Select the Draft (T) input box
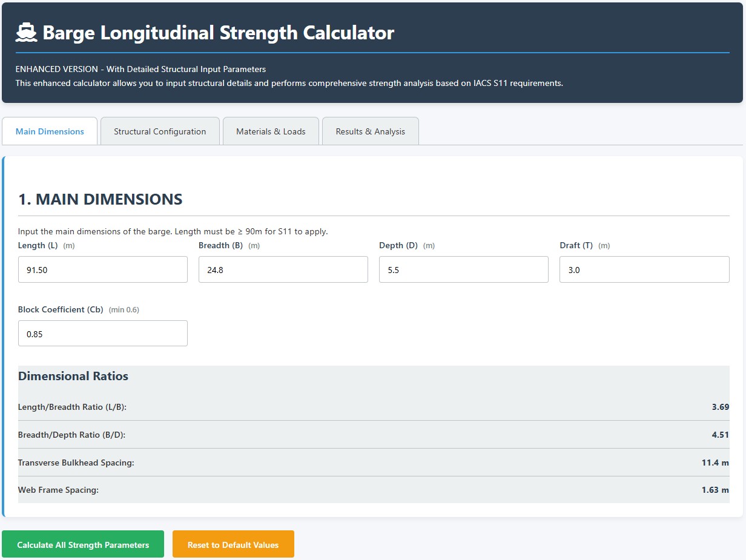746x560 pixels. click(x=644, y=269)
